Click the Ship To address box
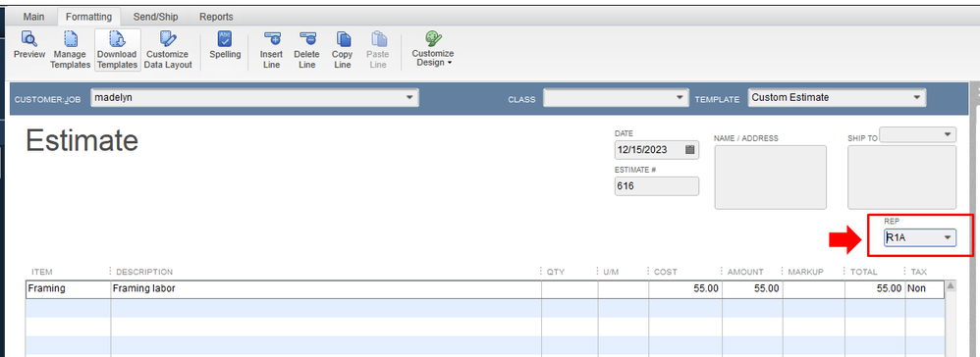 coord(901,178)
